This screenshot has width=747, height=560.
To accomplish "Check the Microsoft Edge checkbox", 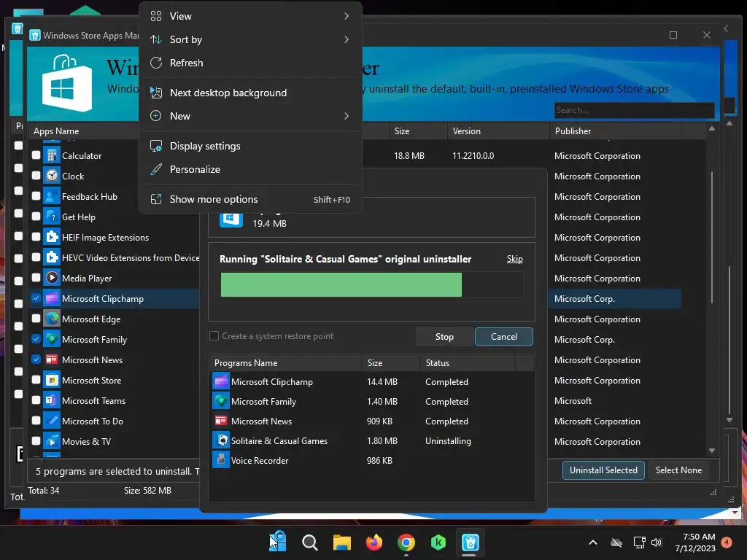I will tap(36, 318).
